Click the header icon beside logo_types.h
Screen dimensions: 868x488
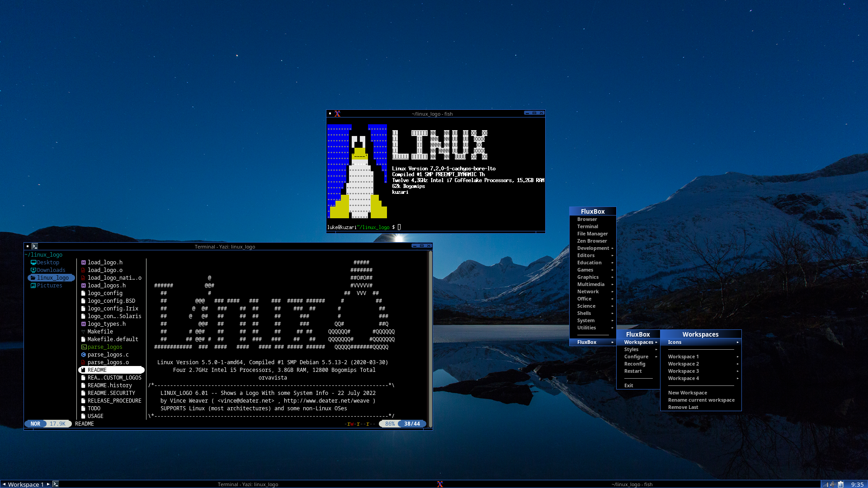tap(83, 324)
